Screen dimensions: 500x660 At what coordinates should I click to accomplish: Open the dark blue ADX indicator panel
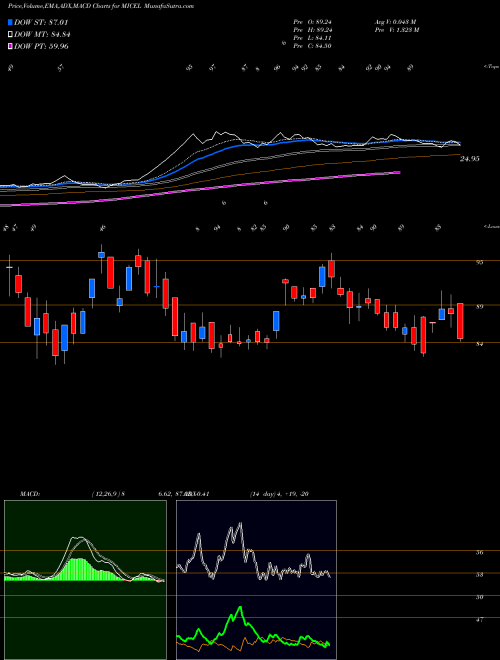coord(256,580)
